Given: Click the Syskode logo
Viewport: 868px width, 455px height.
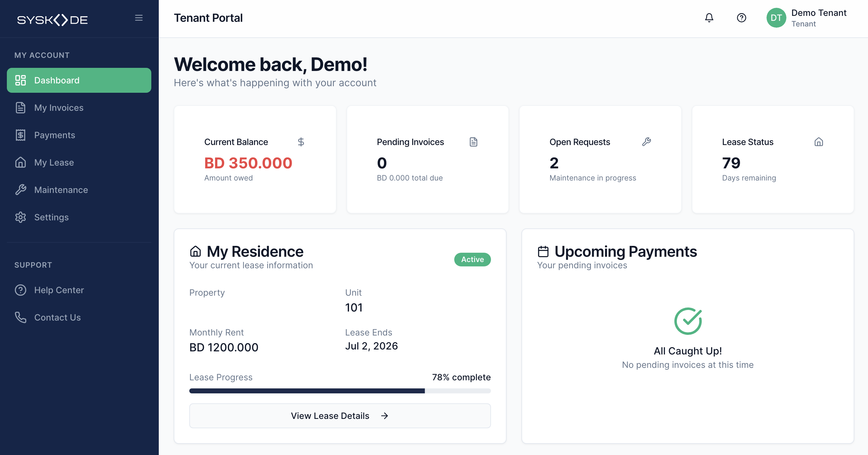Looking at the screenshot, I should (x=53, y=20).
